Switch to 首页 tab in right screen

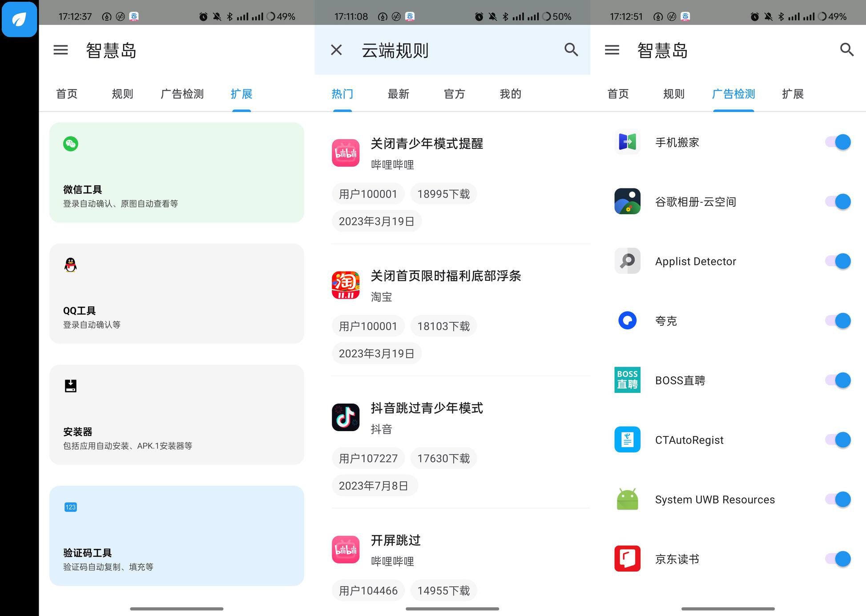pyautogui.click(x=618, y=94)
